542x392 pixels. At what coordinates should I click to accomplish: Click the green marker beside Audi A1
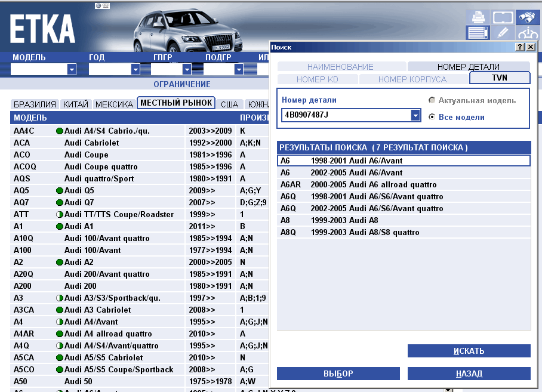click(x=60, y=227)
